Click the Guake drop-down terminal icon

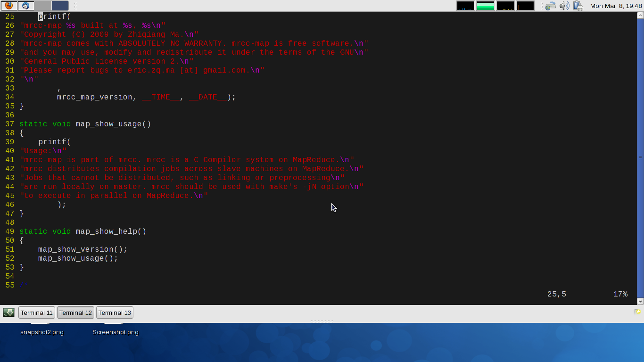point(8,313)
